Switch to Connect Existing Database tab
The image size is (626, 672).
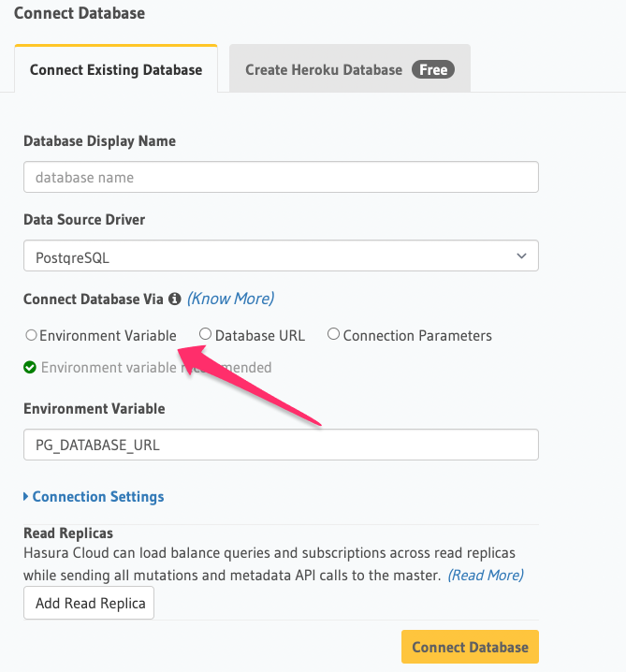116,69
